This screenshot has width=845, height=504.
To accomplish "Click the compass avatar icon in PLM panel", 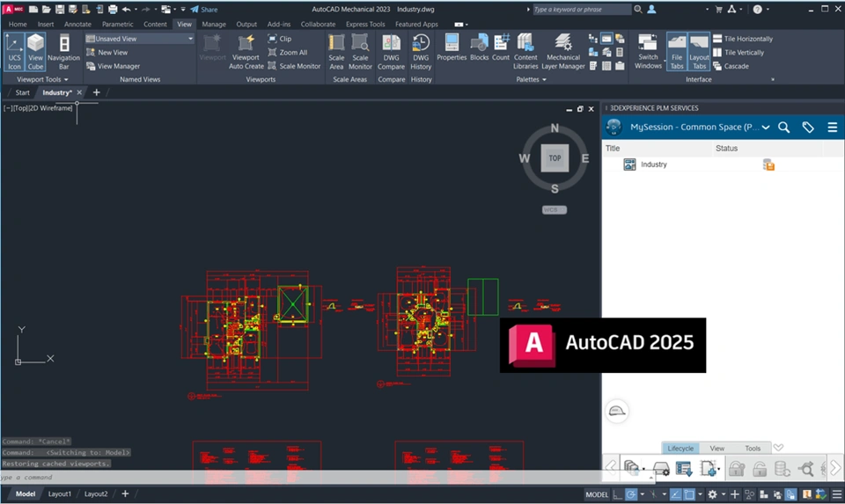I will (614, 127).
